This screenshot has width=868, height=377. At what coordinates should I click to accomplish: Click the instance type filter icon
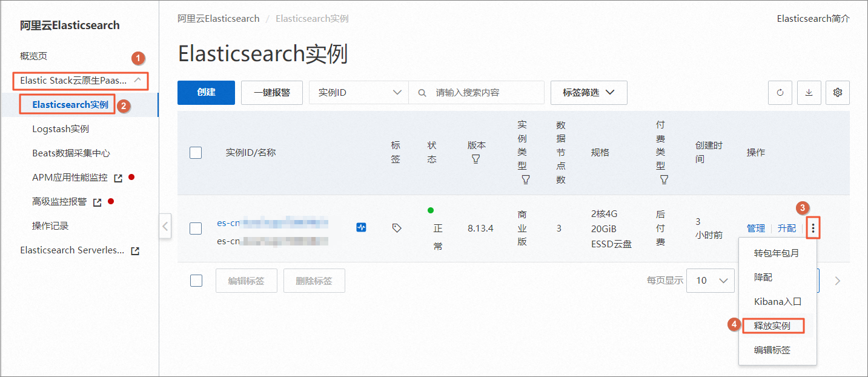tap(525, 179)
